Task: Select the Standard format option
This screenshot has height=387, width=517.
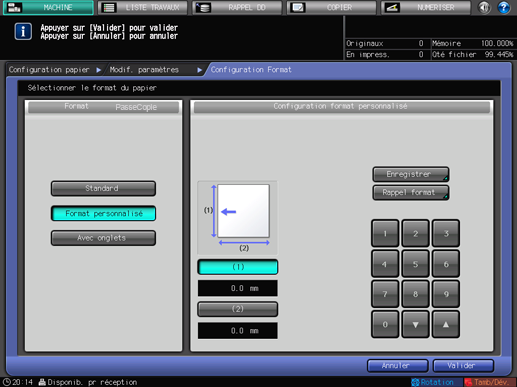Action: pos(103,188)
